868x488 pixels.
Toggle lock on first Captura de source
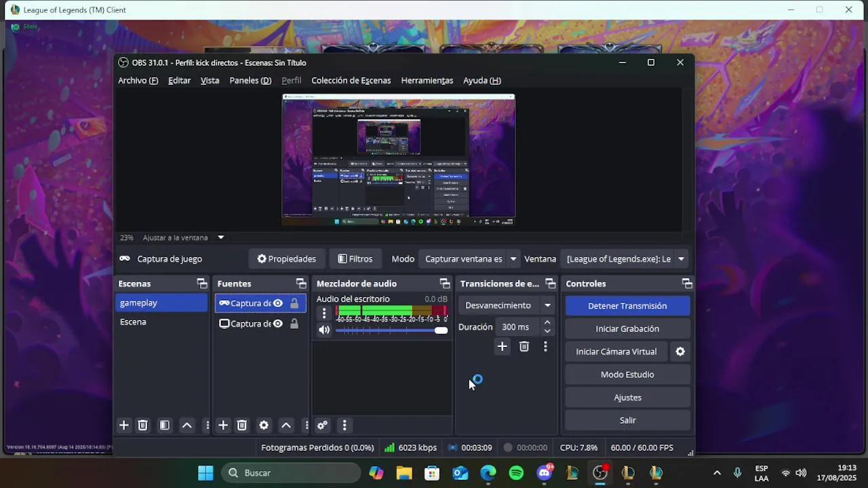294,303
